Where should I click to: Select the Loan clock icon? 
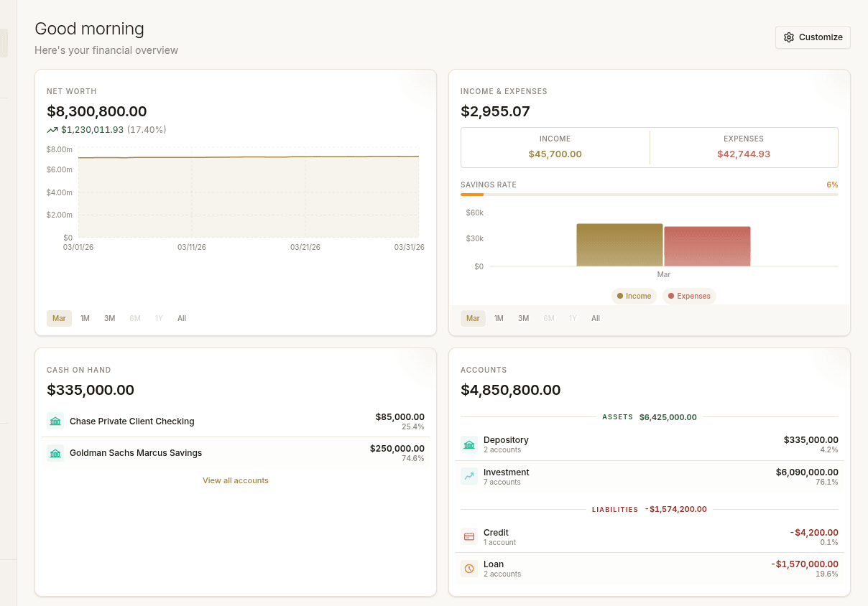(x=469, y=568)
